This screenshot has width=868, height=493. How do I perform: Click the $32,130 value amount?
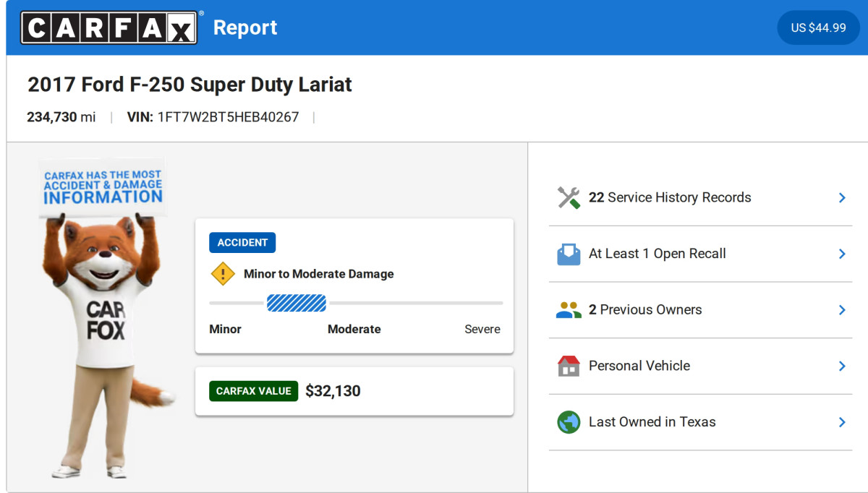coord(333,391)
